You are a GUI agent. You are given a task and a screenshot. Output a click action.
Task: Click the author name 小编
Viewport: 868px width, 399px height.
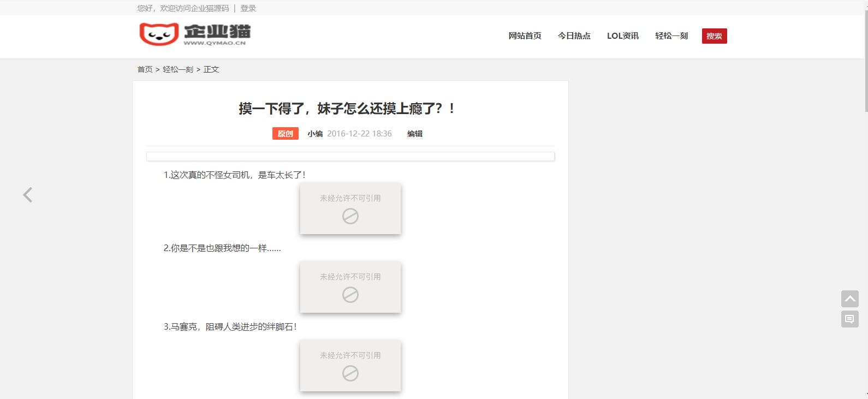click(x=315, y=134)
